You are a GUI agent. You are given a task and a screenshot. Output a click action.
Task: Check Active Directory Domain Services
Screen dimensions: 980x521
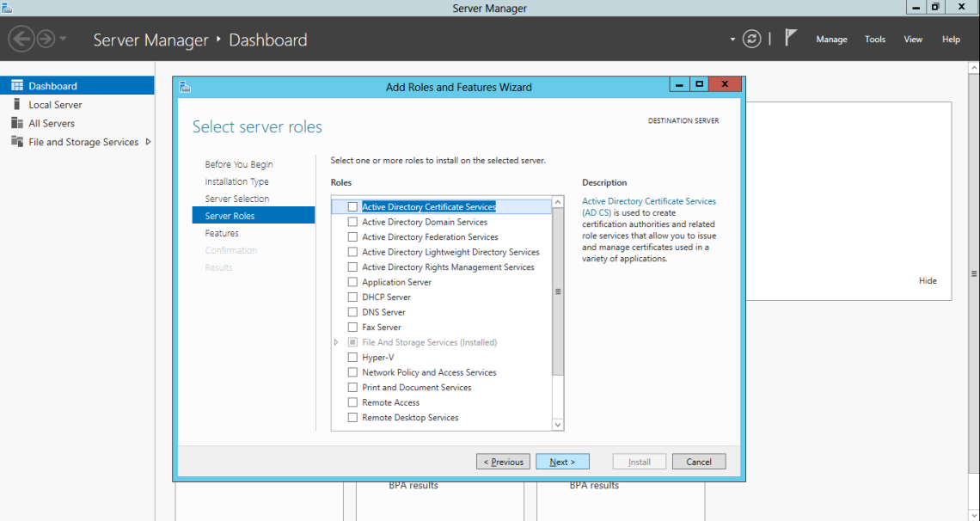pos(352,222)
